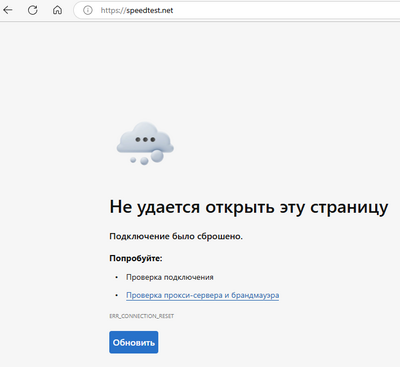
Task: Reload the page with the refresh icon
Action: pos(32,10)
